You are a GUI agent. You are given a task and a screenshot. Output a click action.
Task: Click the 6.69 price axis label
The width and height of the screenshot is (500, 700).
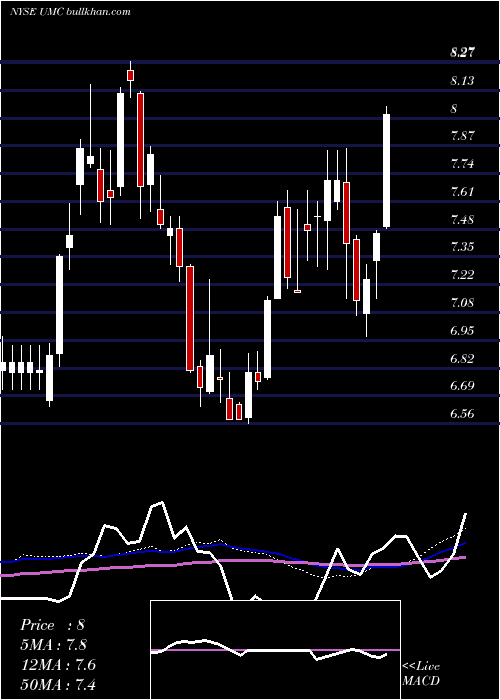click(x=462, y=386)
